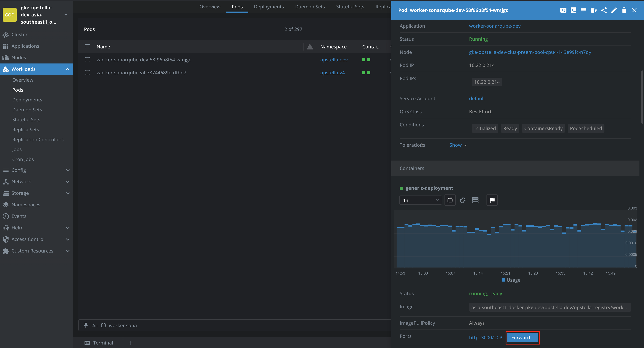This screenshot has width=644, height=348.
Task: Click the Pod IPs 10.22.0.214 badge
Action: pos(487,82)
